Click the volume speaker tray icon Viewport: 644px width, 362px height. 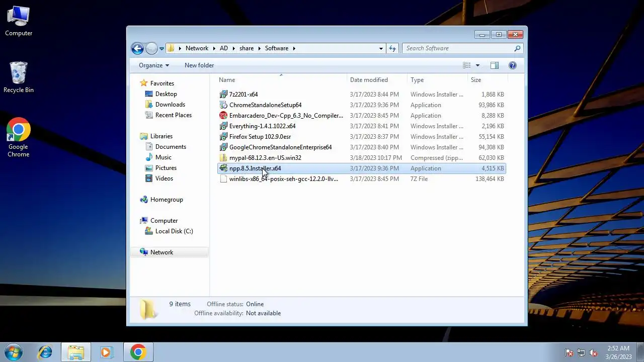(x=593, y=352)
